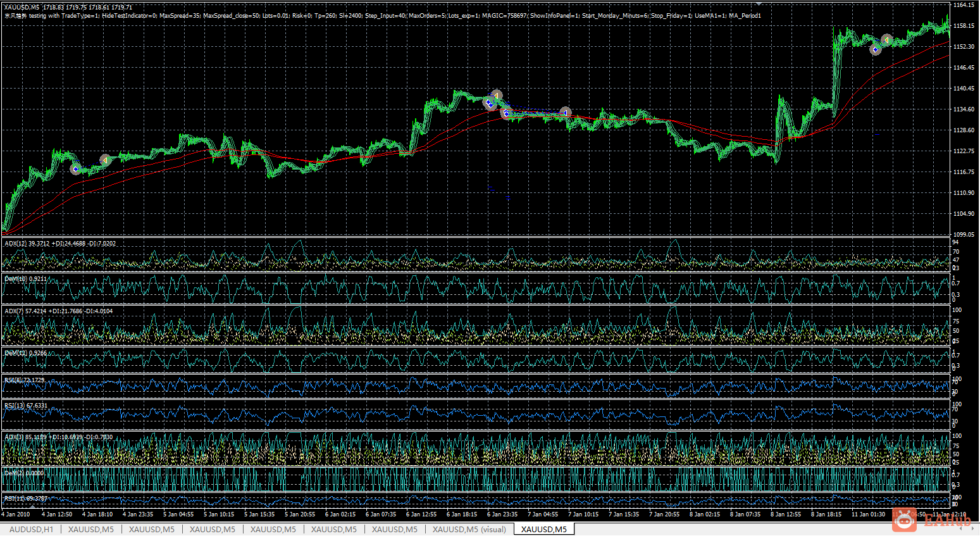Image resolution: width=980 pixels, height=536 pixels.
Task: Click the 5 Jan 04:55 time label
Action: pyautogui.click(x=178, y=514)
